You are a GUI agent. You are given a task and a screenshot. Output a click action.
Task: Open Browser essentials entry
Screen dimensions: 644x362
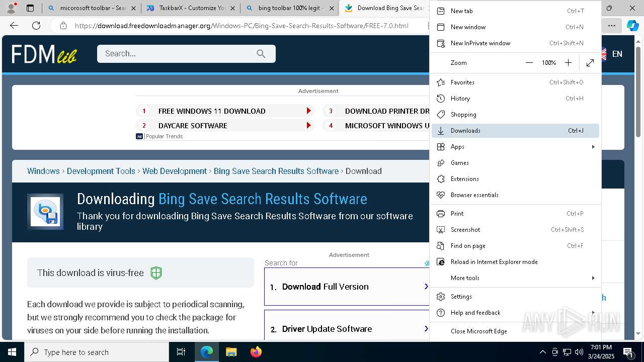(x=515, y=195)
